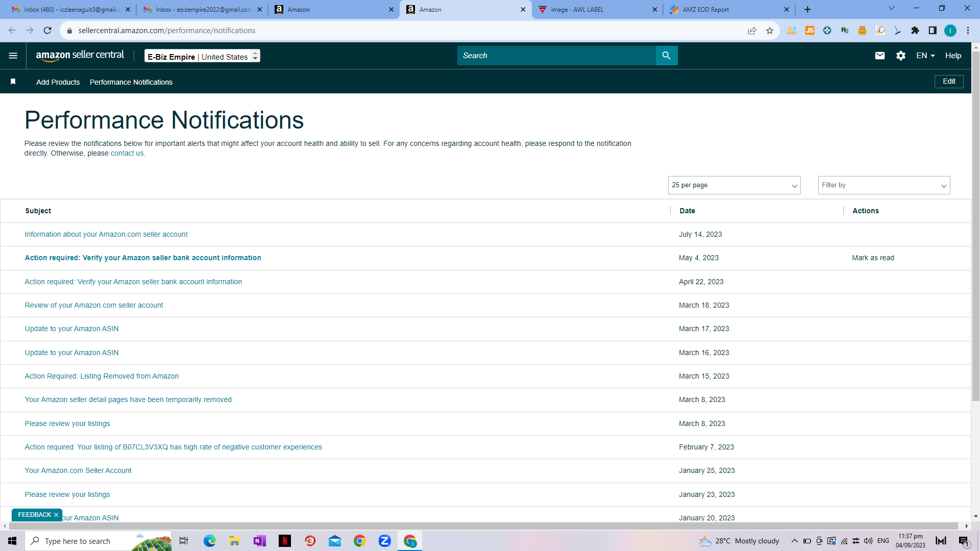Open Your Amazon.com Seller Account notification
Viewport: 980px width, 551px height.
tap(78, 471)
